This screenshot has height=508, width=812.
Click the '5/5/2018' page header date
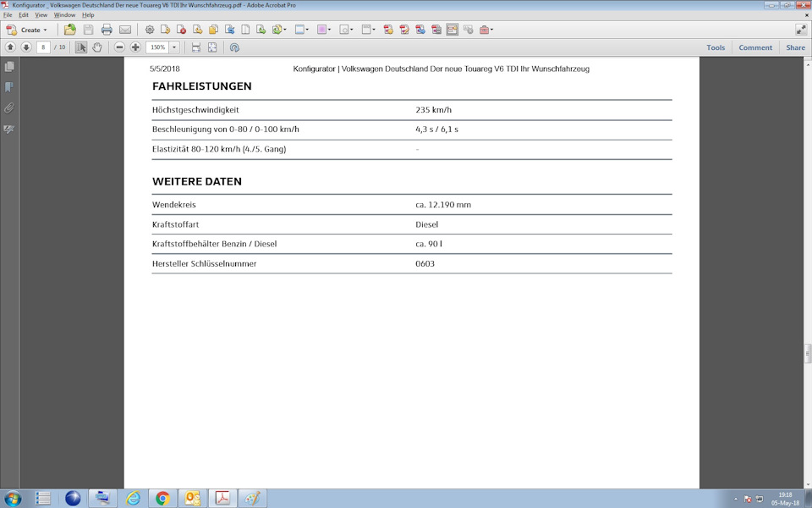click(165, 69)
